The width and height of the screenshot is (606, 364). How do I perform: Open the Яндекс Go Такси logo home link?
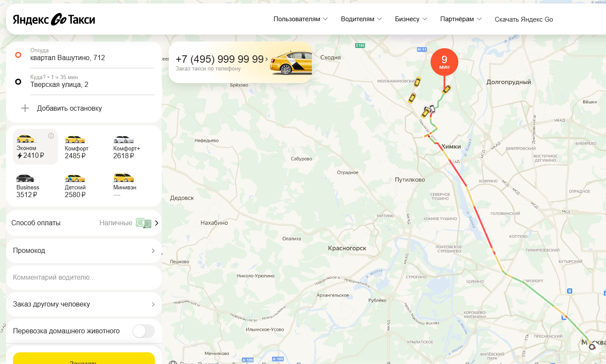pyautogui.click(x=54, y=19)
